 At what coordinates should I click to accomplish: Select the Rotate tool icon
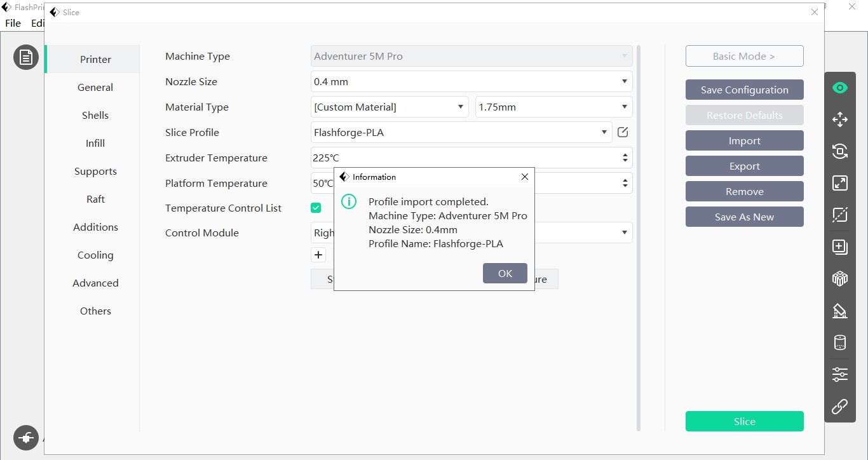(x=840, y=151)
